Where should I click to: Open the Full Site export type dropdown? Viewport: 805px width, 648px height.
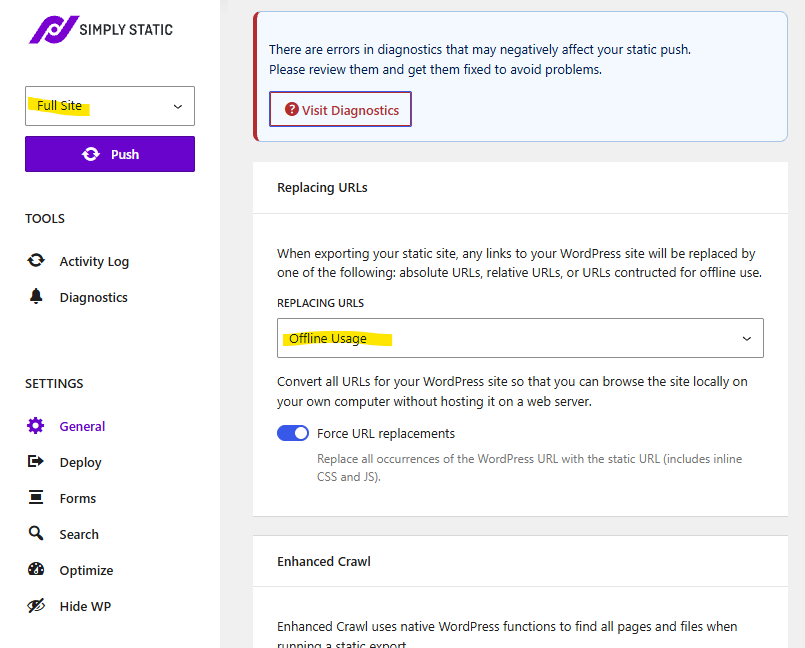110,106
